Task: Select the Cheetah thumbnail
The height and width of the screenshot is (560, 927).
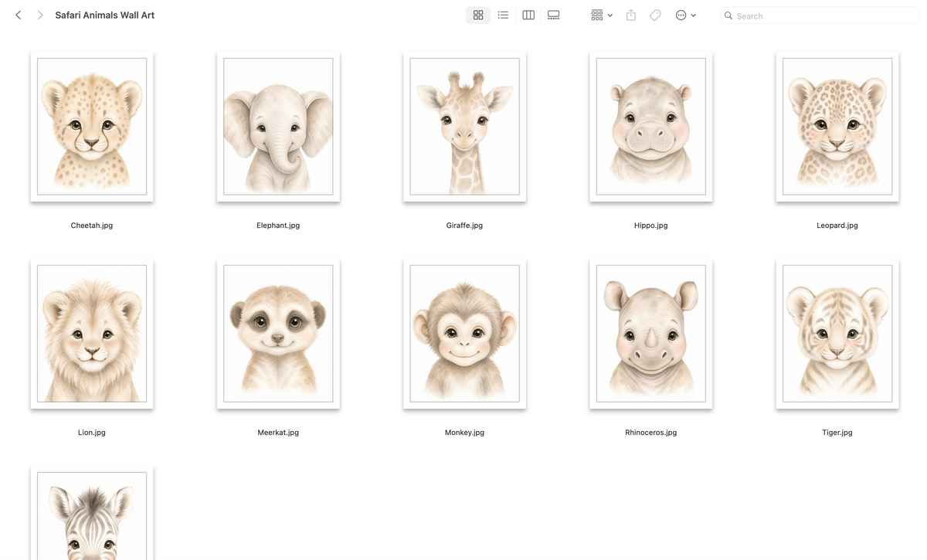Action: (92, 127)
